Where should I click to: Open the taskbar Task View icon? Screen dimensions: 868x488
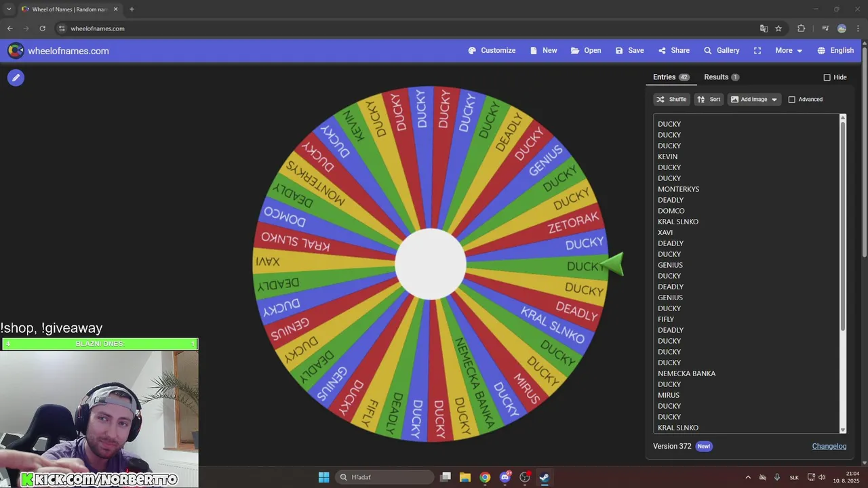(446, 477)
